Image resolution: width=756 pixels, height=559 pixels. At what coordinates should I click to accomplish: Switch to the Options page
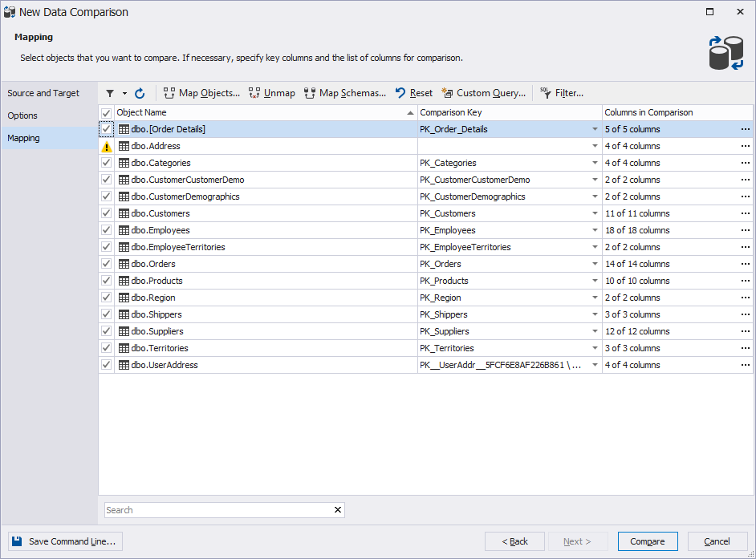click(22, 115)
